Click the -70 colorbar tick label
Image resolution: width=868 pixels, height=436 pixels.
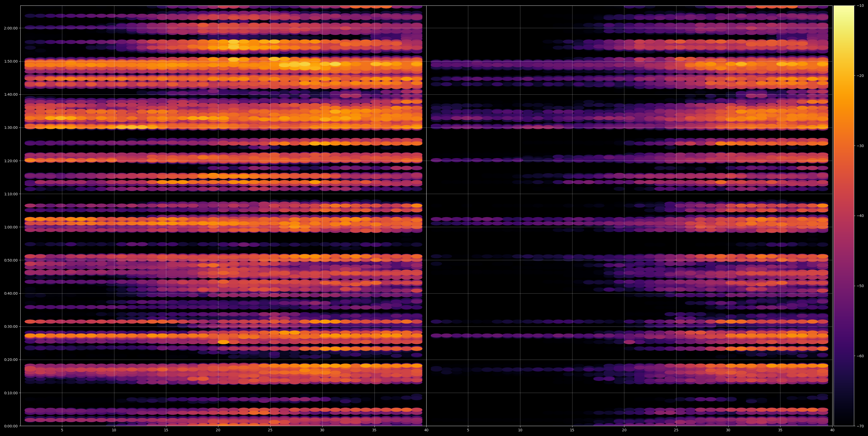coord(860,426)
